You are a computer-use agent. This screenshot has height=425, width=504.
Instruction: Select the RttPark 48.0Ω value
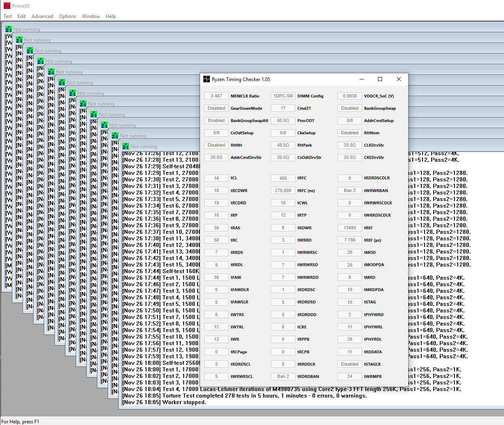(x=283, y=145)
